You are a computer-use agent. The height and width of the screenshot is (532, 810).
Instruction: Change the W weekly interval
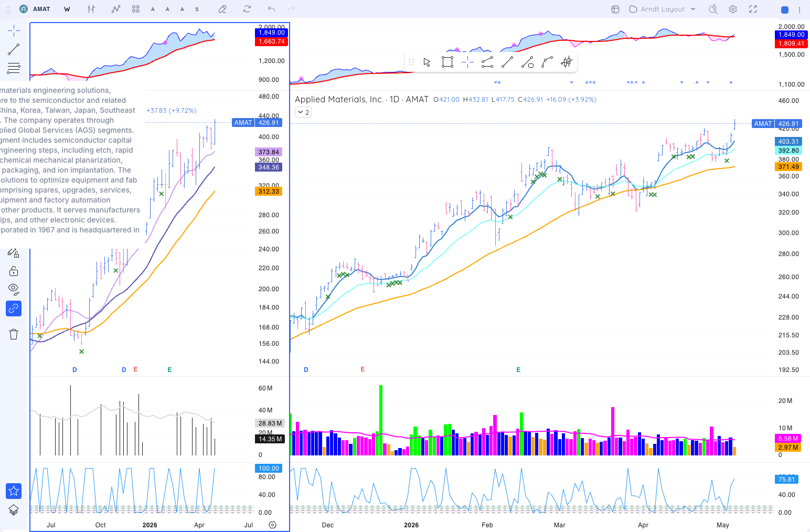click(67, 9)
